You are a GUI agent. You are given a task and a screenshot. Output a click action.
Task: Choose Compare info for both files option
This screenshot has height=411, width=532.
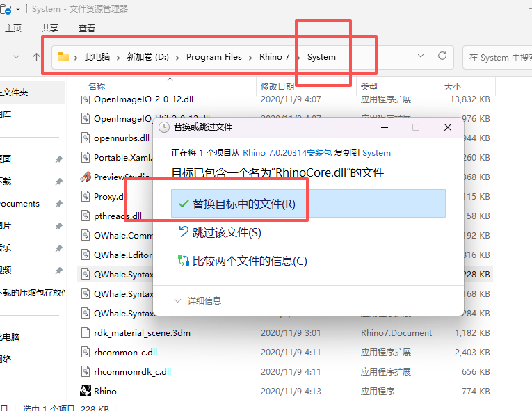pyautogui.click(x=243, y=261)
